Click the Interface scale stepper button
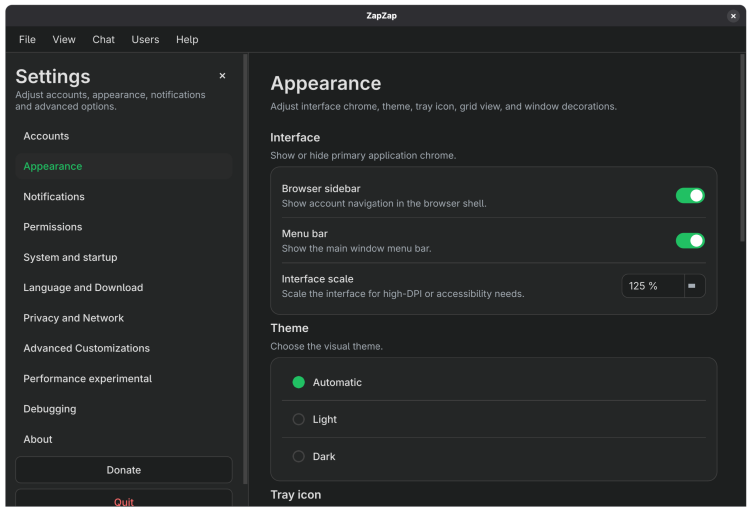Screen dimensions: 752x512 (x=694, y=286)
